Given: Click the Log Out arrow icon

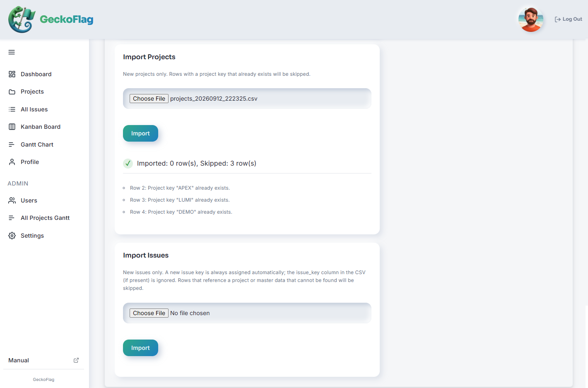Looking at the screenshot, I should coord(558,19).
